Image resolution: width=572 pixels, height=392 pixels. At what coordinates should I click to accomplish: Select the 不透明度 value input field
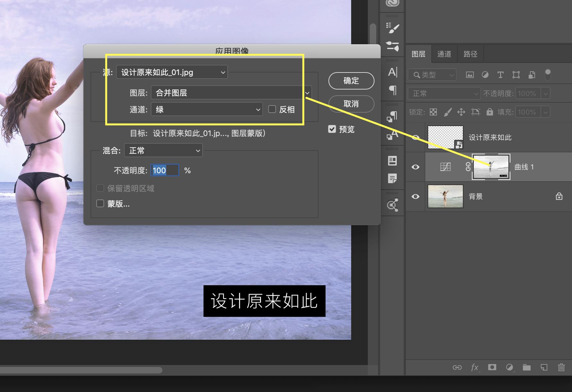164,170
